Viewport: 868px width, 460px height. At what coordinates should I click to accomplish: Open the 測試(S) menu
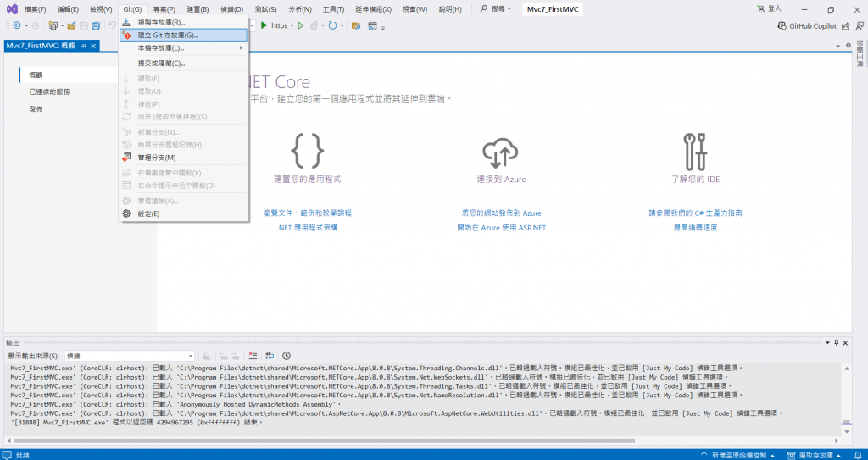265,9
